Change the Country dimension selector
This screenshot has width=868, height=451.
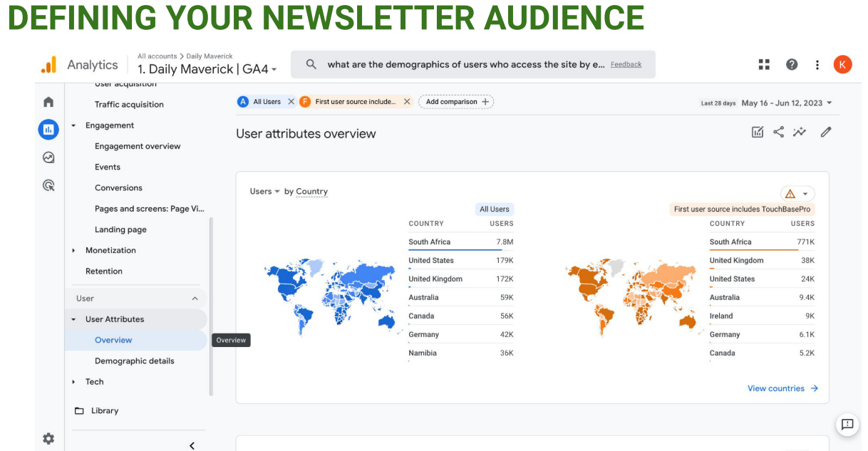312,192
